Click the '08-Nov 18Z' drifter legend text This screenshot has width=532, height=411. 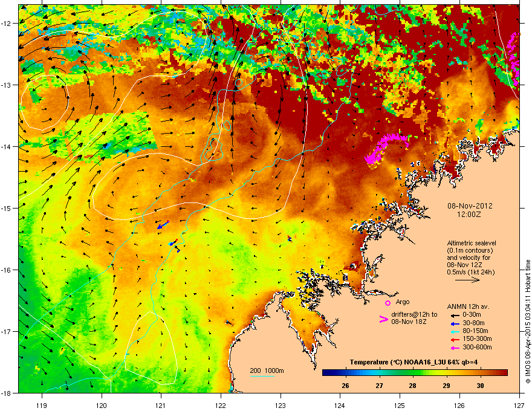tap(409, 322)
